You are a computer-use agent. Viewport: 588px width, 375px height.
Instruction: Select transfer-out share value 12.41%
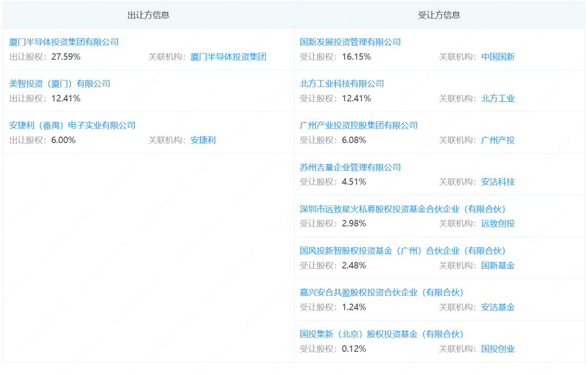coord(66,99)
